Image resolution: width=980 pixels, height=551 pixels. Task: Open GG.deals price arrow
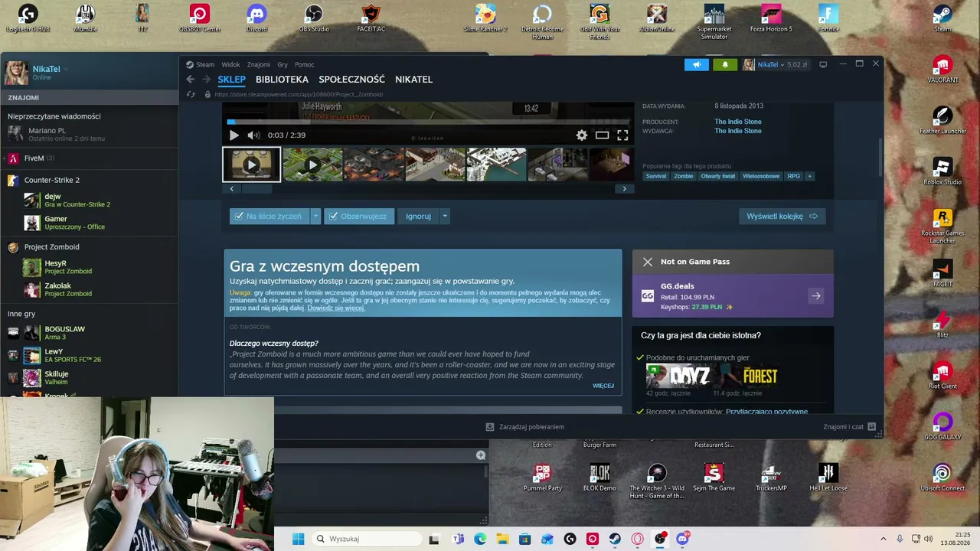pos(816,296)
